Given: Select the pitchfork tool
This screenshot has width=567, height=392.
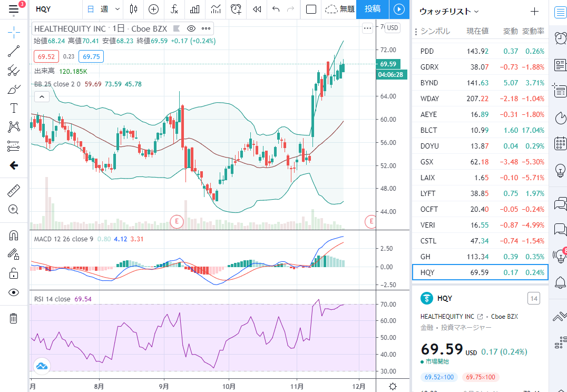Looking at the screenshot, I should [x=14, y=70].
